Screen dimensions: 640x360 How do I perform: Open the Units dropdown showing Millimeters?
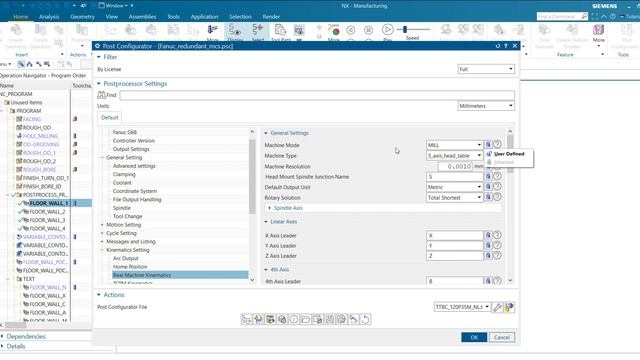click(x=486, y=106)
